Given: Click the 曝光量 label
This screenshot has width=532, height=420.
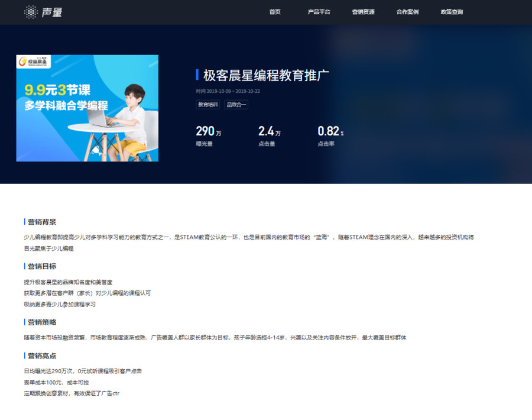Looking at the screenshot, I should (x=205, y=144).
